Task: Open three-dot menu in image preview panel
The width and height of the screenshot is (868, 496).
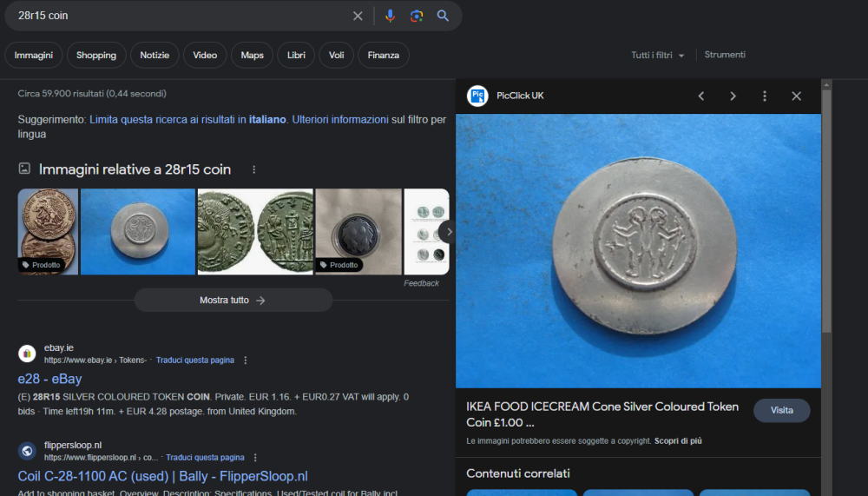Action: pyautogui.click(x=764, y=96)
